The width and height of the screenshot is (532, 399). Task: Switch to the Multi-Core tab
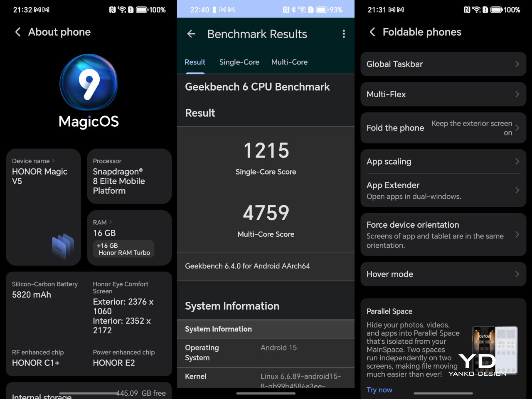pos(289,62)
